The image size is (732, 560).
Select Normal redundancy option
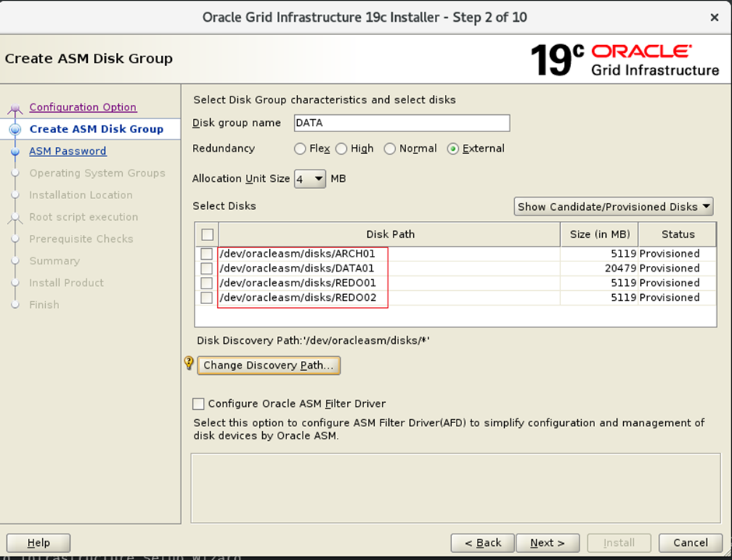390,149
